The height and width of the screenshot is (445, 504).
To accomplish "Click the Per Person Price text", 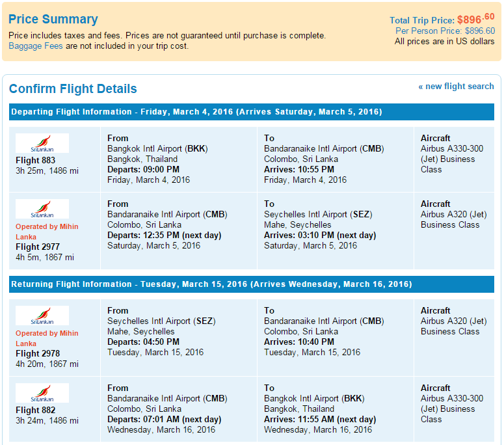I will 445,31.
